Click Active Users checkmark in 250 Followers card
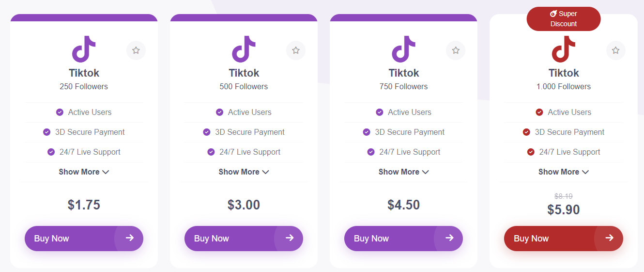Viewport: 644px width, 272px height. pos(60,112)
